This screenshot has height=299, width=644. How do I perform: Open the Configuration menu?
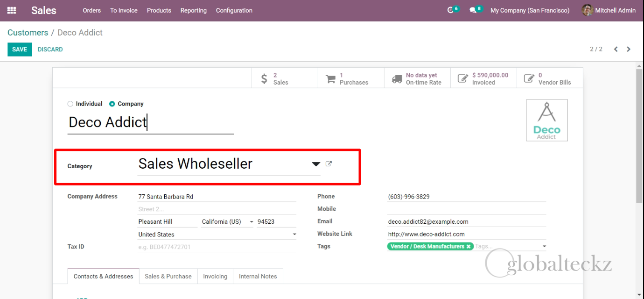[x=234, y=10]
